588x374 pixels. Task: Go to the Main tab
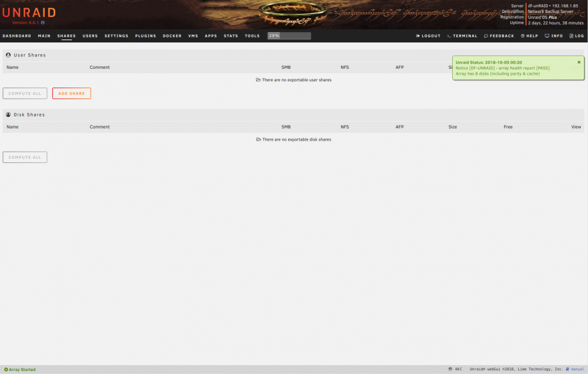click(x=44, y=36)
